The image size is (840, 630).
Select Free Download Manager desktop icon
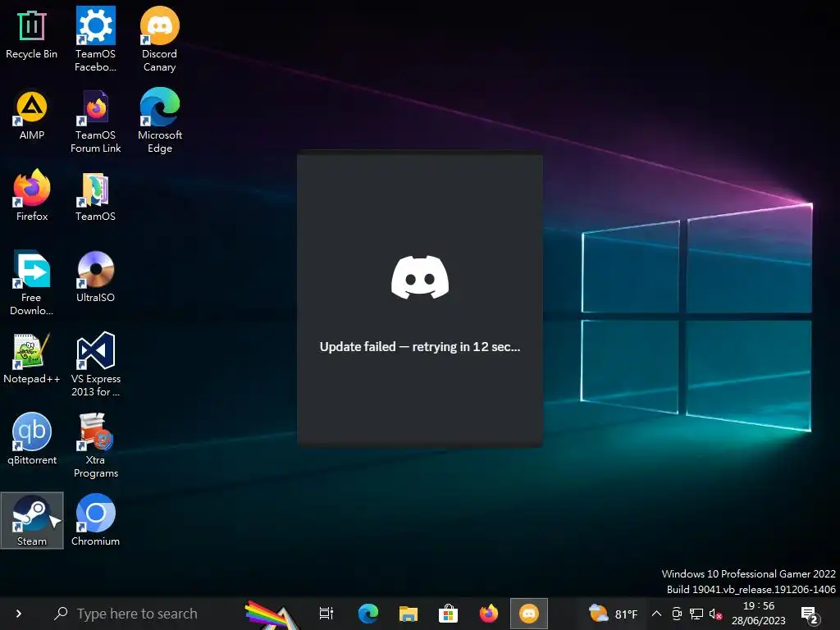(x=32, y=283)
